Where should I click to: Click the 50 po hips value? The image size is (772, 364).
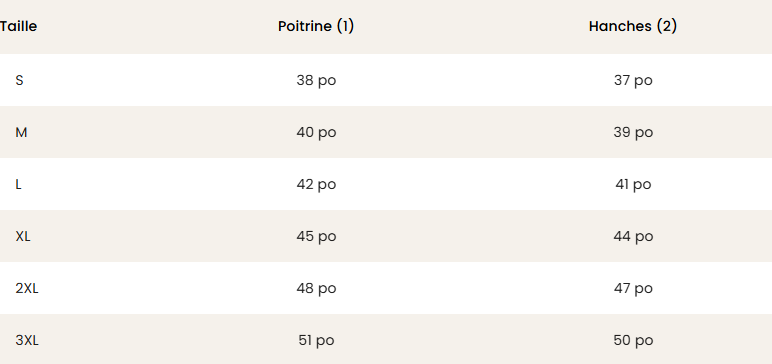point(633,340)
